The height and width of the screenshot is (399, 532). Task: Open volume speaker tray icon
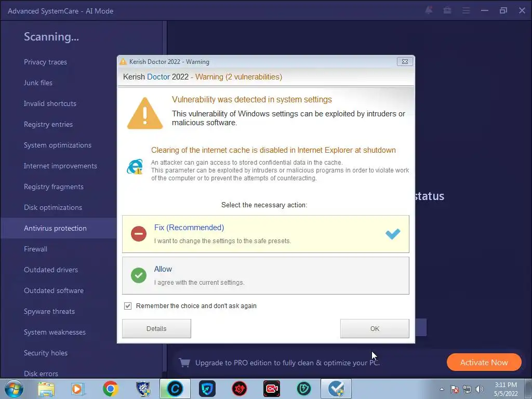point(480,389)
